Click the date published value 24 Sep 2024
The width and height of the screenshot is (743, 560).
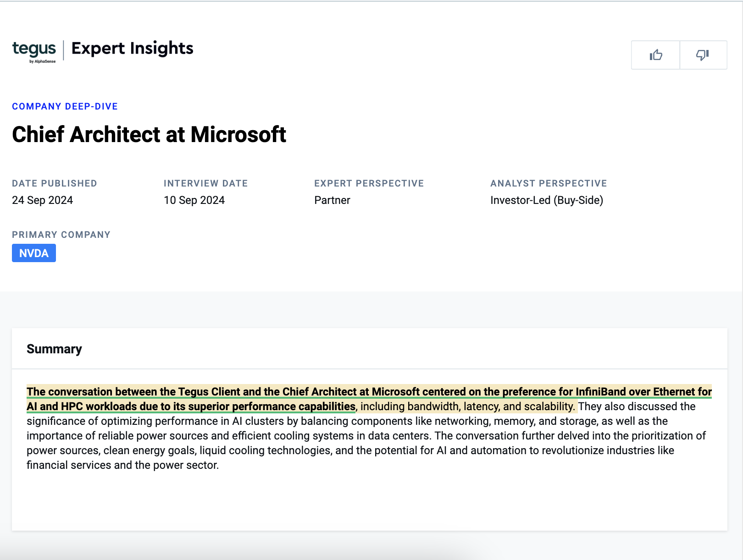[42, 200]
